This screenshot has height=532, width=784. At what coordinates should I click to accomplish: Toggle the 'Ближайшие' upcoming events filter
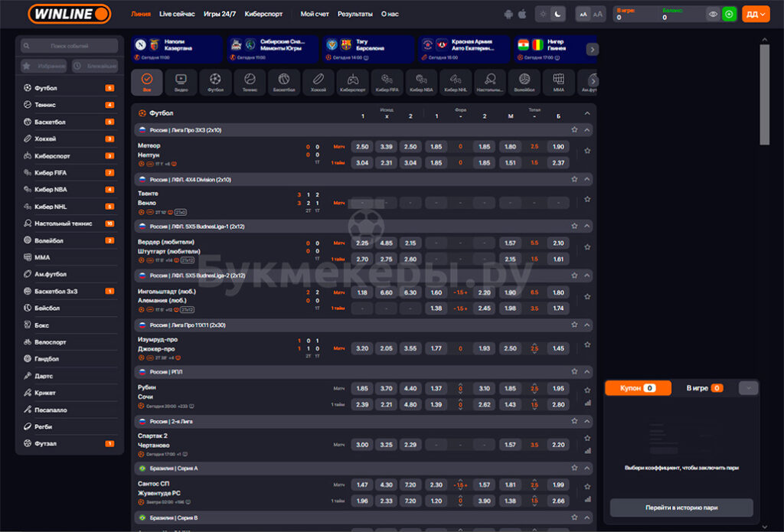[x=94, y=66]
